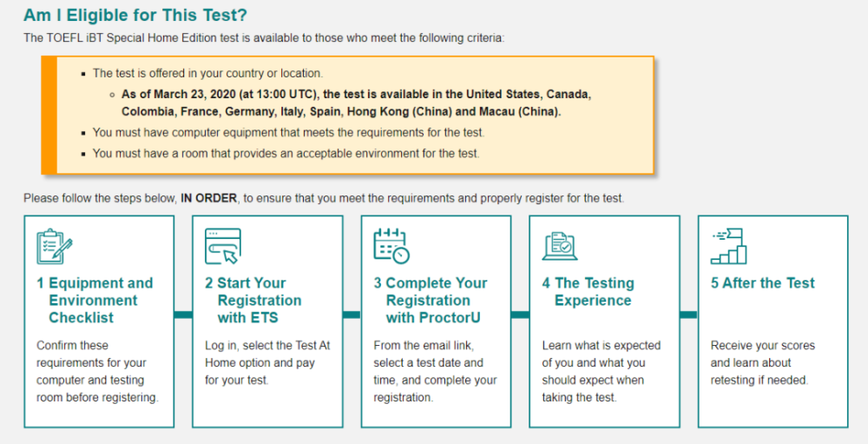Click the staircase flag icon

pyautogui.click(x=728, y=246)
